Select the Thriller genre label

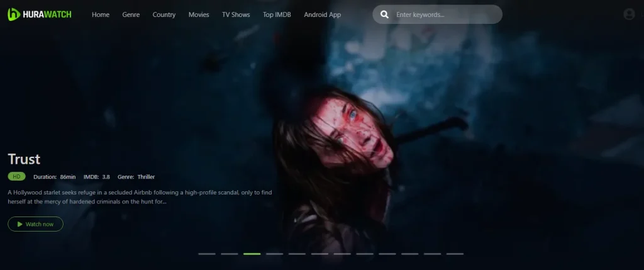pos(145,177)
